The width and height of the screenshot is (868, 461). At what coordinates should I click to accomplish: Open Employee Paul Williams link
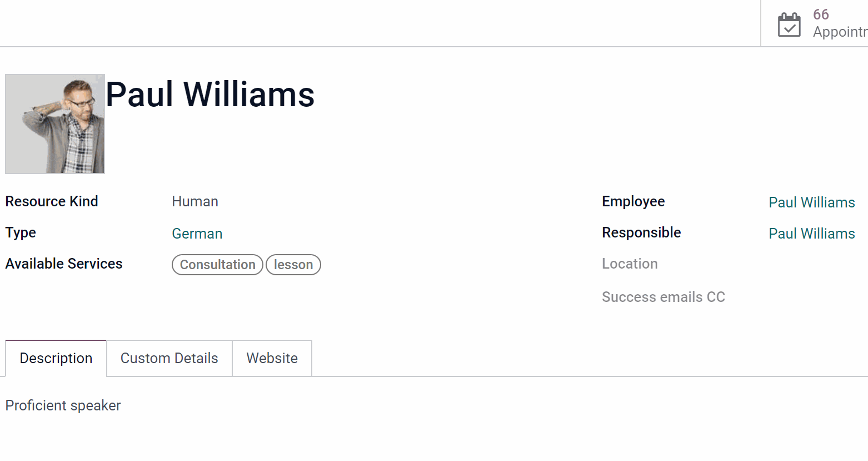[x=812, y=202]
